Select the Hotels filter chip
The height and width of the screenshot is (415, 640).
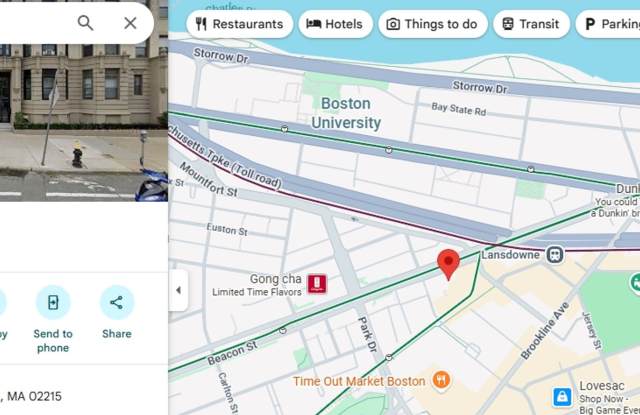click(x=335, y=24)
